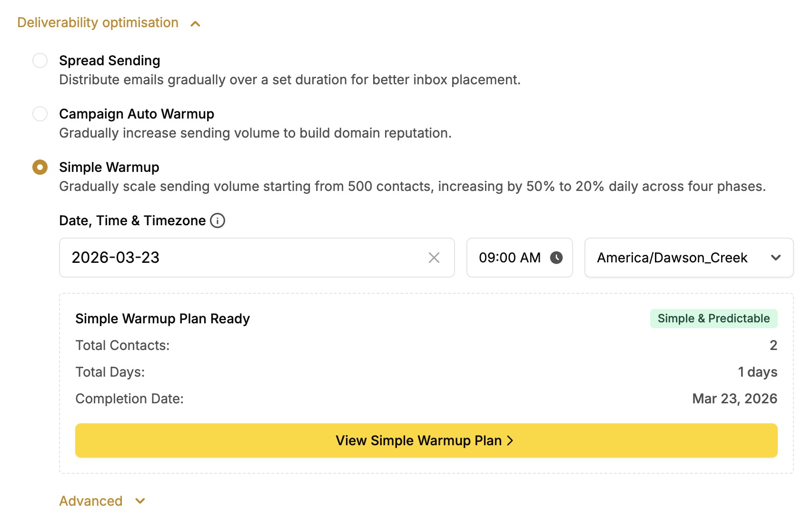Clear the date using the X icon
The height and width of the screenshot is (520, 812).
pos(434,258)
